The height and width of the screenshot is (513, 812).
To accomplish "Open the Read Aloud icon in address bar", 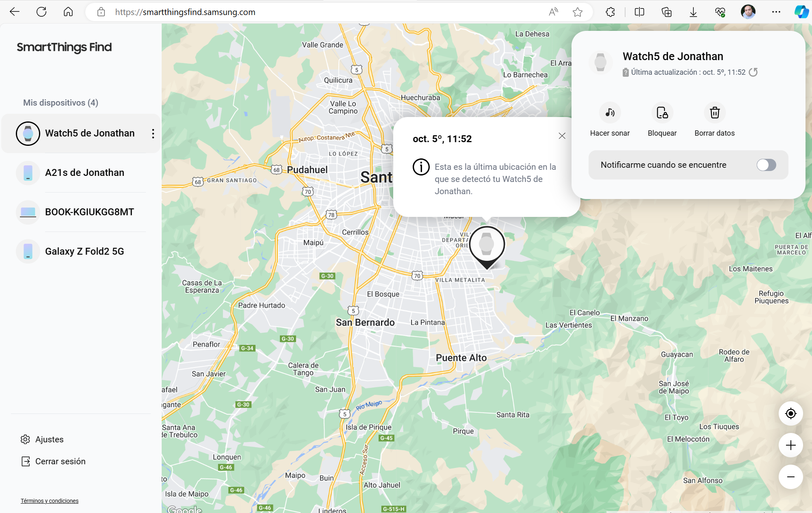I will pyautogui.click(x=553, y=12).
